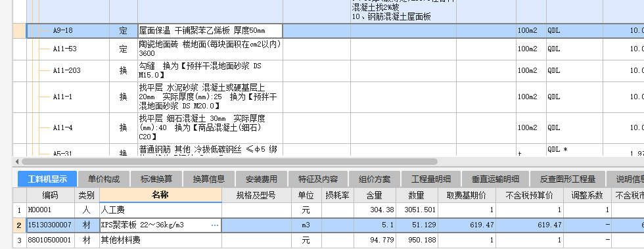Click the 数量 value 51.129

417,225
